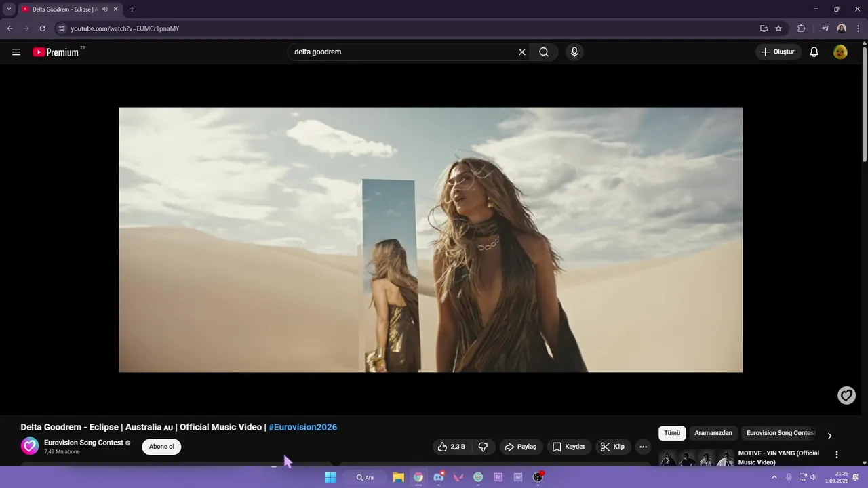
Task: Open the Windows Start menu
Action: click(330, 477)
